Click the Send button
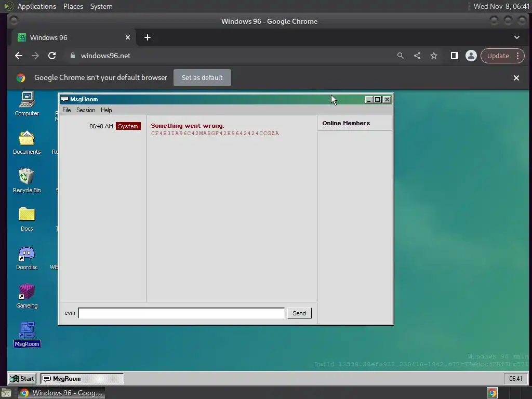 [x=299, y=313]
